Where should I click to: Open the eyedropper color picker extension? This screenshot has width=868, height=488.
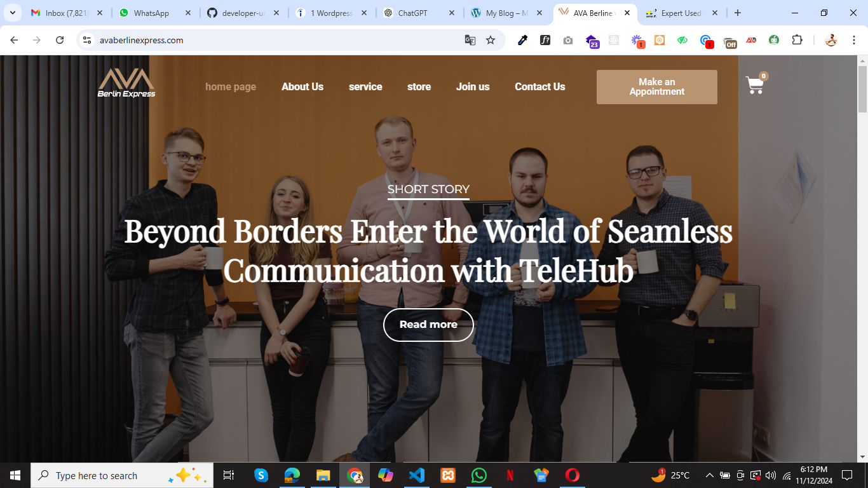[x=522, y=40]
